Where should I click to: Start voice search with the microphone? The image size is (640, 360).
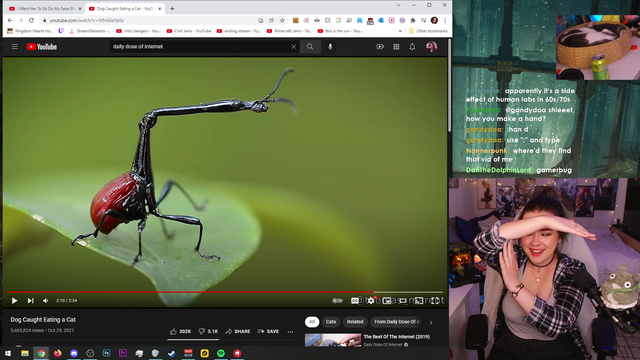point(330,47)
